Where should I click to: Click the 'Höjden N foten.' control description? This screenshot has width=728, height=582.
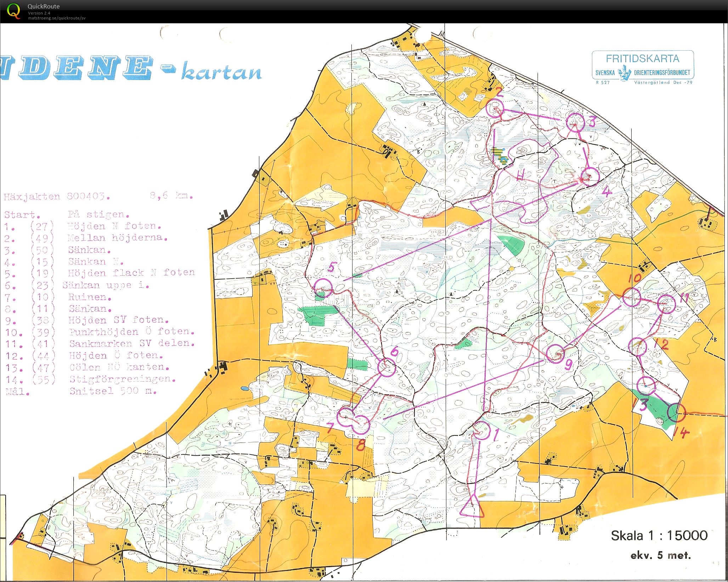pos(114,226)
